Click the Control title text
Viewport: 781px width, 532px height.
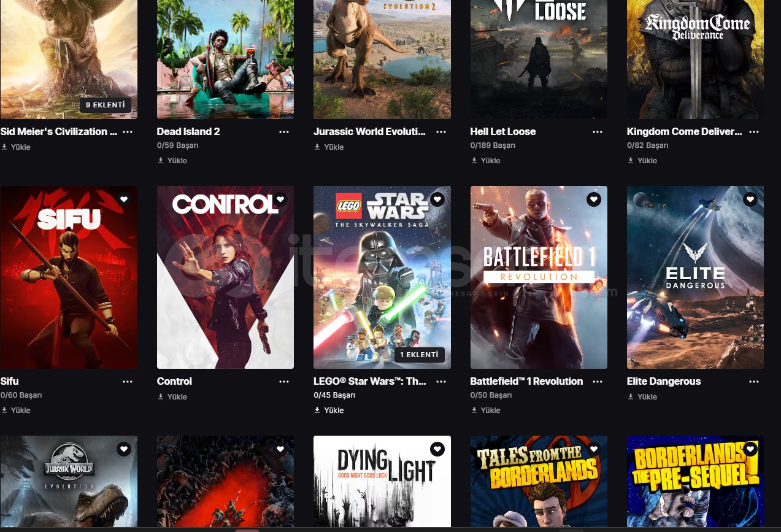(x=174, y=381)
